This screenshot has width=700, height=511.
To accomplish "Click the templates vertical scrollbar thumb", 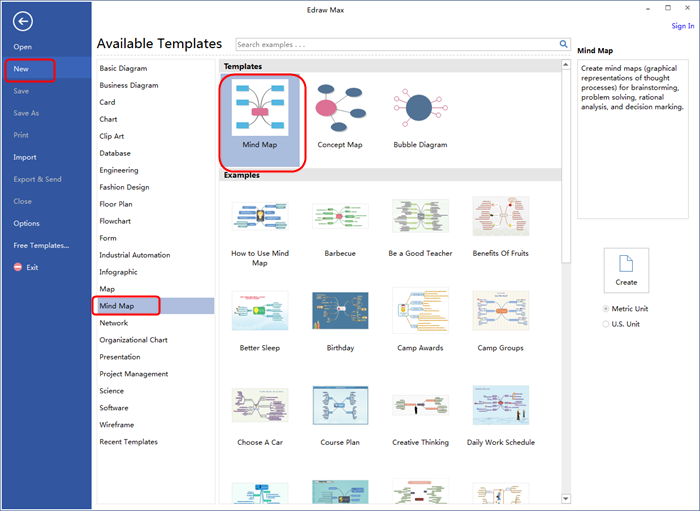I will pyautogui.click(x=566, y=166).
